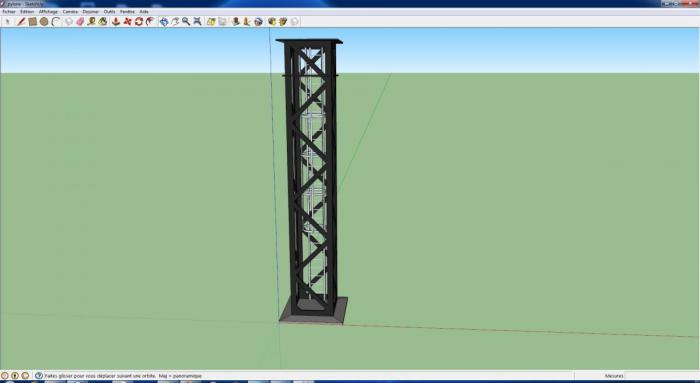Open the Outils menu
This screenshot has height=383, width=700.
coord(110,12)
